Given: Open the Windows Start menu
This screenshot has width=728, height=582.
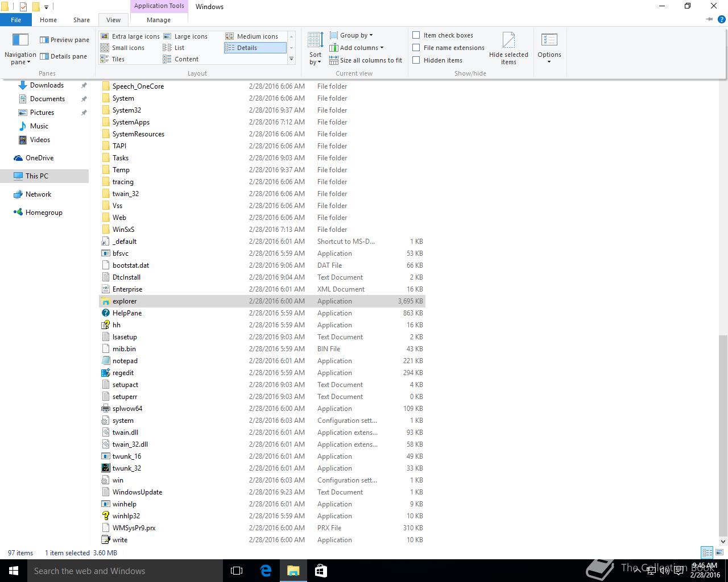Looking at the screenshot, I should point(14,571).
